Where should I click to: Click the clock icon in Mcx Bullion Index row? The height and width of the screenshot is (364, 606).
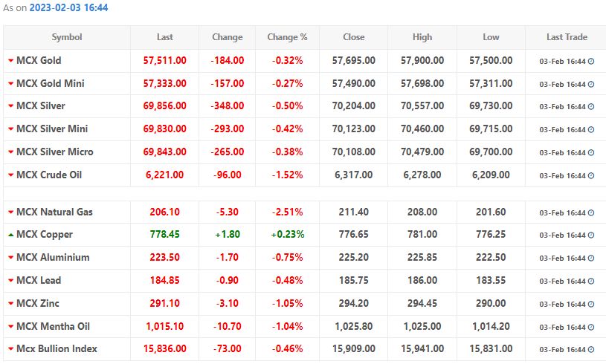[x=591, y=350]
